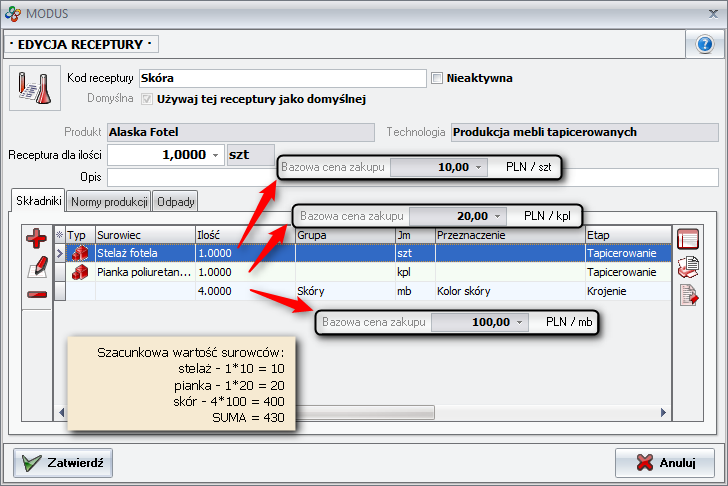728x486 pixels.
Task: Click the recipe flask icon
Action: 29,89
